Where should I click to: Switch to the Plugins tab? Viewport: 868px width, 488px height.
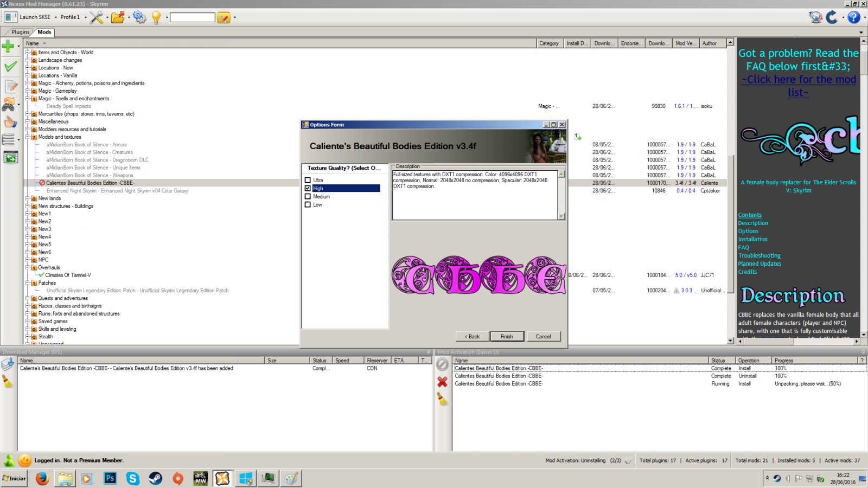(x=21, y=32)
